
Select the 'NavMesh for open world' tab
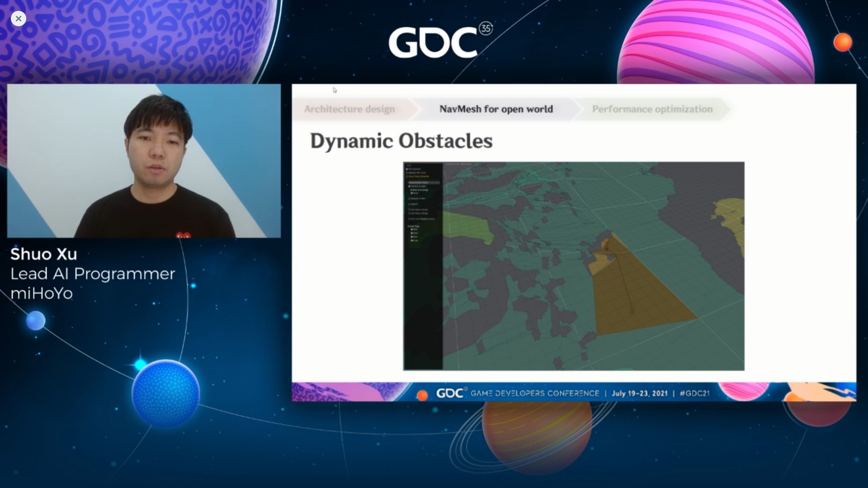point(496,109)
